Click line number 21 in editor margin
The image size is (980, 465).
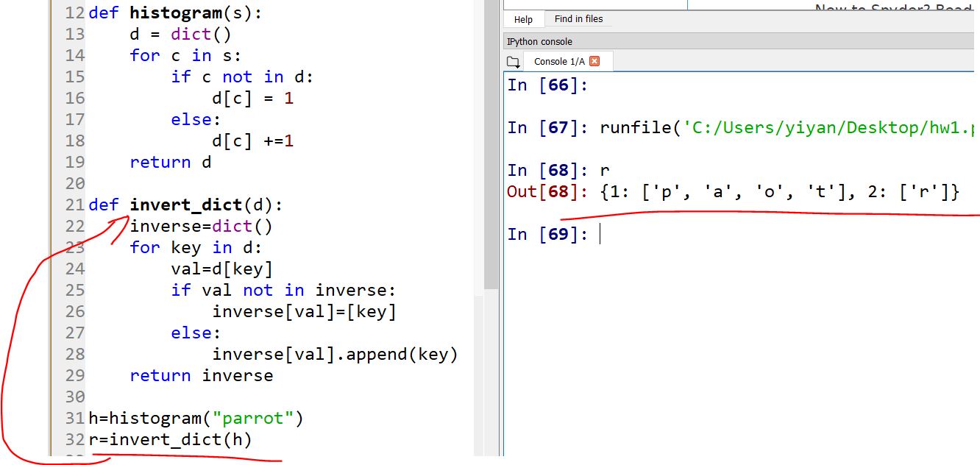[x=74, y=205]
